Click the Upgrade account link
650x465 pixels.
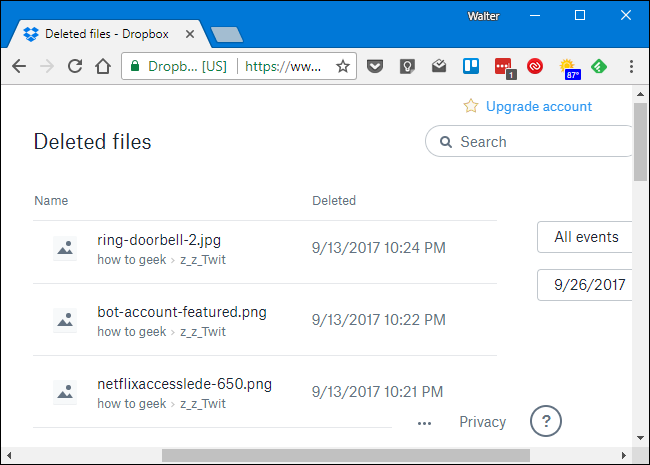click(x=538, y=106)
